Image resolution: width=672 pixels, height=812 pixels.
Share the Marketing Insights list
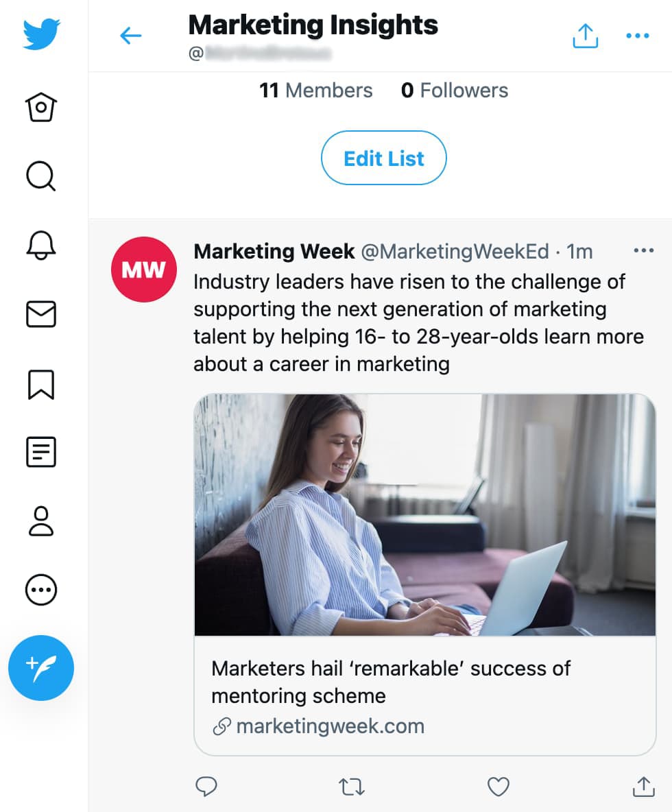(x=585, y=36)
